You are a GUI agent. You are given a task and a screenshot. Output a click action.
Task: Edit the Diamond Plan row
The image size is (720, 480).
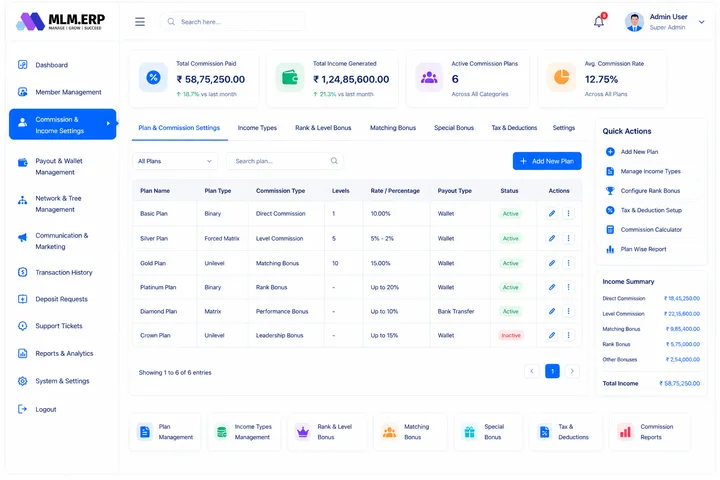pos(552,311)
